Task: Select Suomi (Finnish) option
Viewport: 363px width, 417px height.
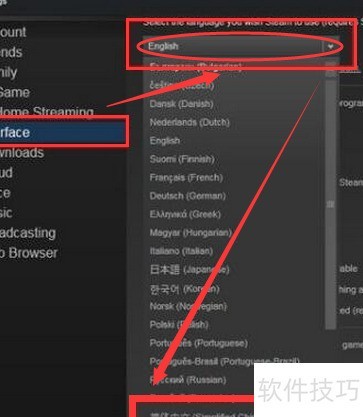Action: point(182,159)
